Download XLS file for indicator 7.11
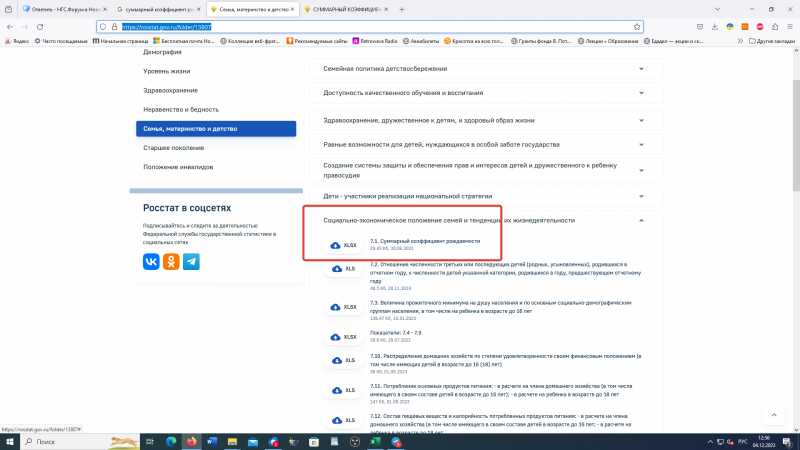 tap(343, 388)
